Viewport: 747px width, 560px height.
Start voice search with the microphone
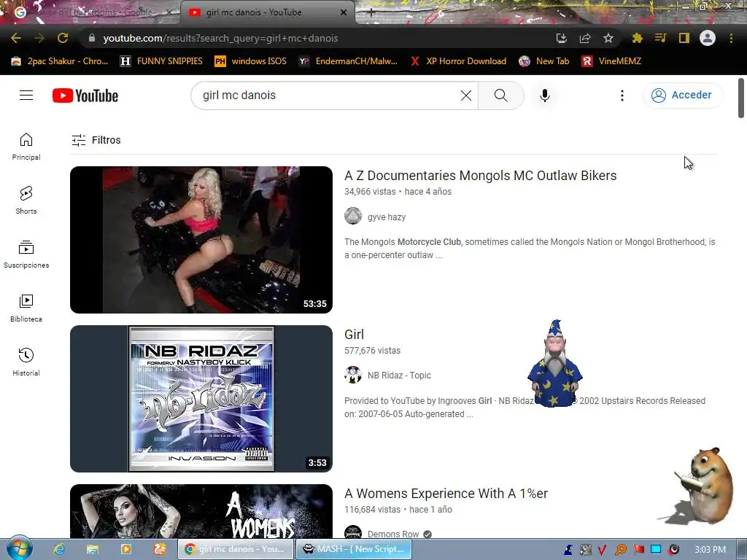[544, 96]
